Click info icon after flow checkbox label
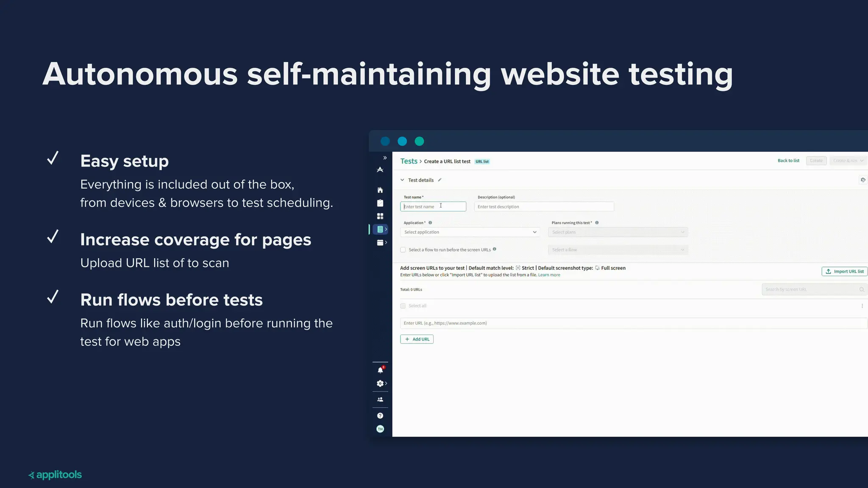 495,249
